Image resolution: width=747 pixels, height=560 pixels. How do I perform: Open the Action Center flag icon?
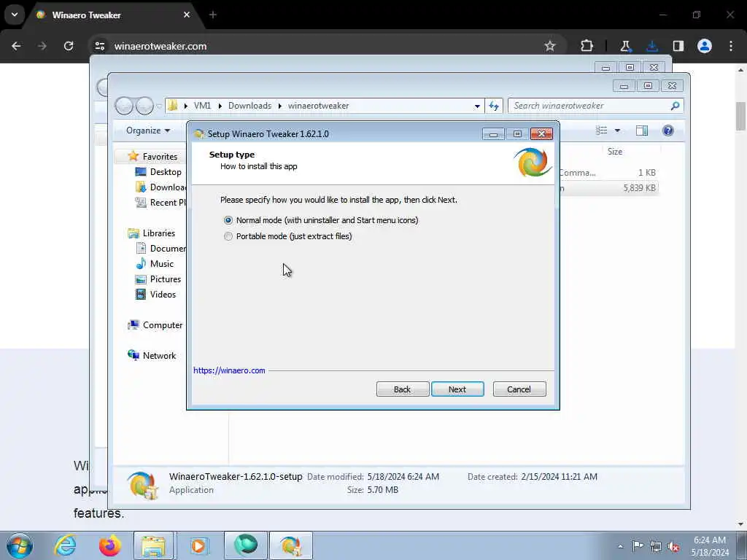coord(638,545)
